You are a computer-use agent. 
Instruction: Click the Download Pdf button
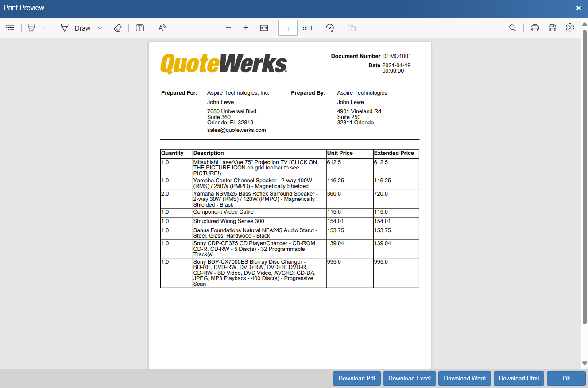pyautogui.click(x=356, y=378)
